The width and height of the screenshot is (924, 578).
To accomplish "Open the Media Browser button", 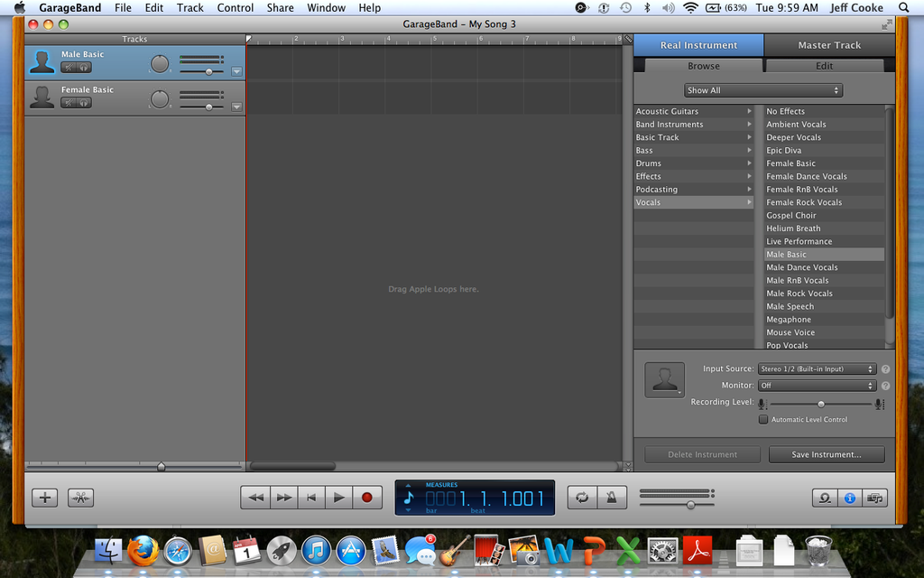I will click(875, 499).
